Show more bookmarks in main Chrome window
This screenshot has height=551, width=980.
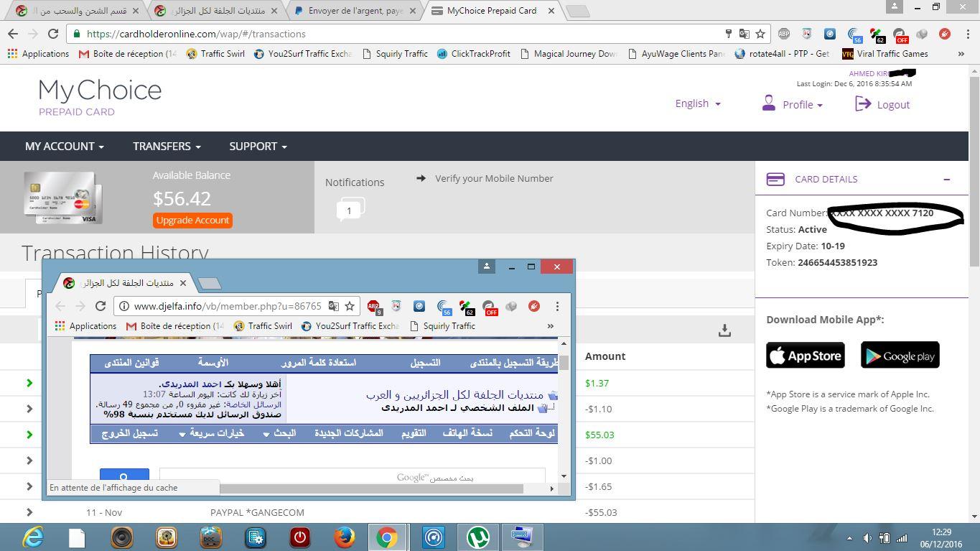point(961,54)
